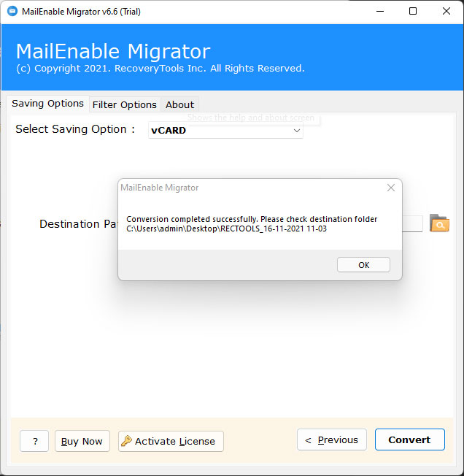Viewport: 464px width, 476px height.
Task: Click OK in the conversion completed dialog
Action: 363,265
